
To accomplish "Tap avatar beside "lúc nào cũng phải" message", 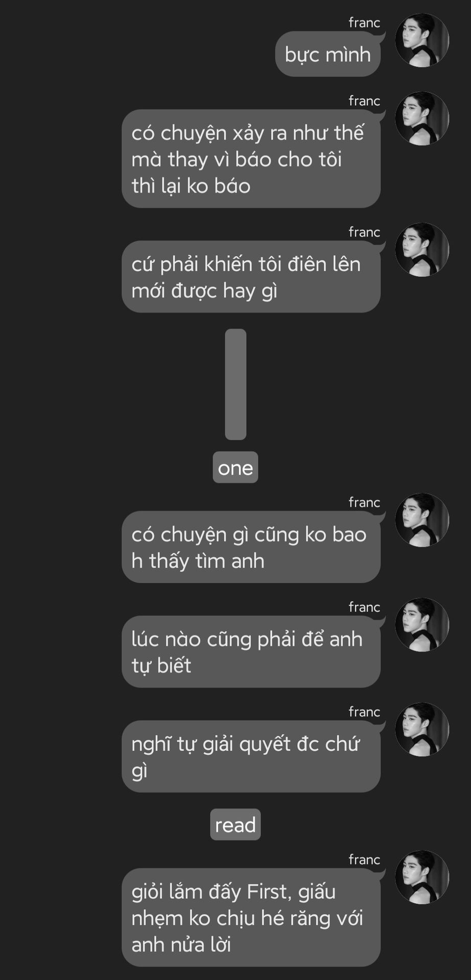I will pos(422,625).
